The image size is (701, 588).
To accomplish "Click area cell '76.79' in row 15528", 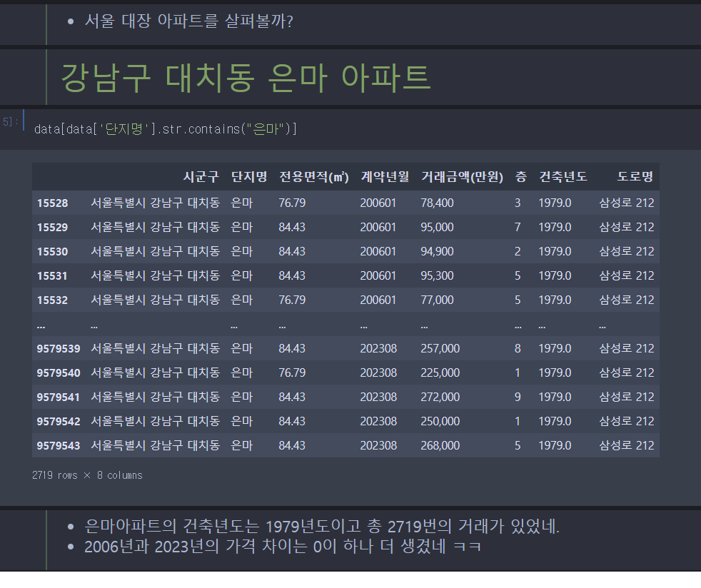I will [x=292, y=203].
